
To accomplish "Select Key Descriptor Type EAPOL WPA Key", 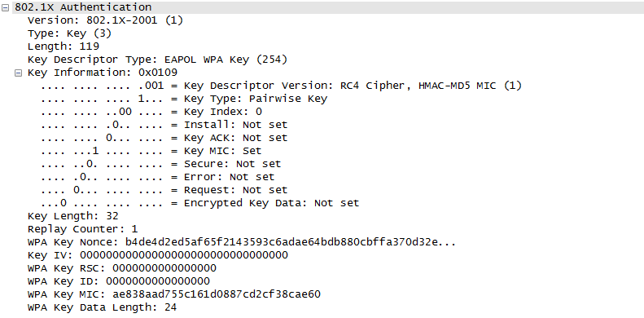I will [157, 60].
